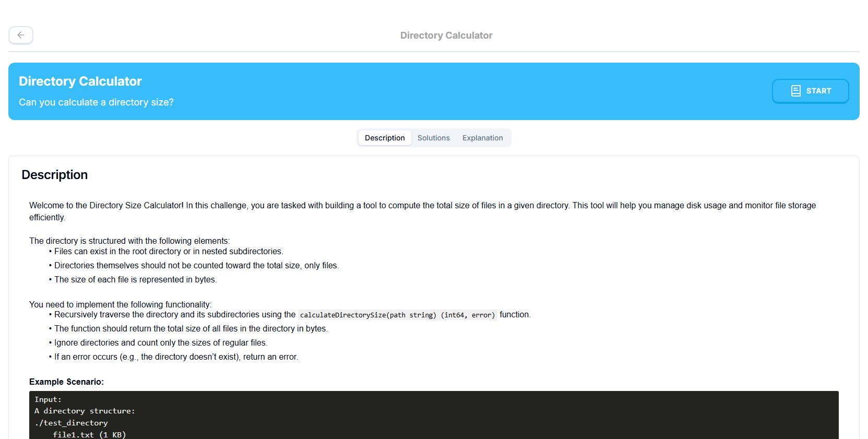Click bullet 'Files can exist in the root directory'
This screenshot has width=868, height=439.
click(x=169, y=251)
